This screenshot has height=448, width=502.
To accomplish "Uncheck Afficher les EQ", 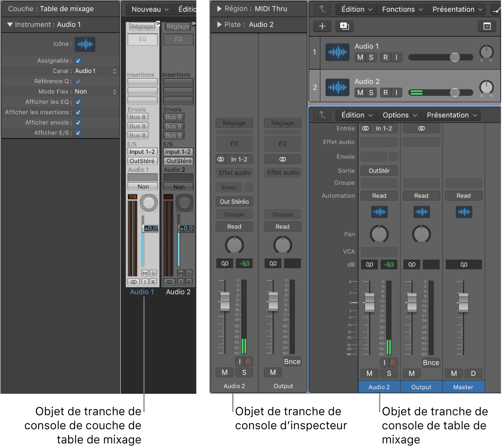I will click(78, 102).
